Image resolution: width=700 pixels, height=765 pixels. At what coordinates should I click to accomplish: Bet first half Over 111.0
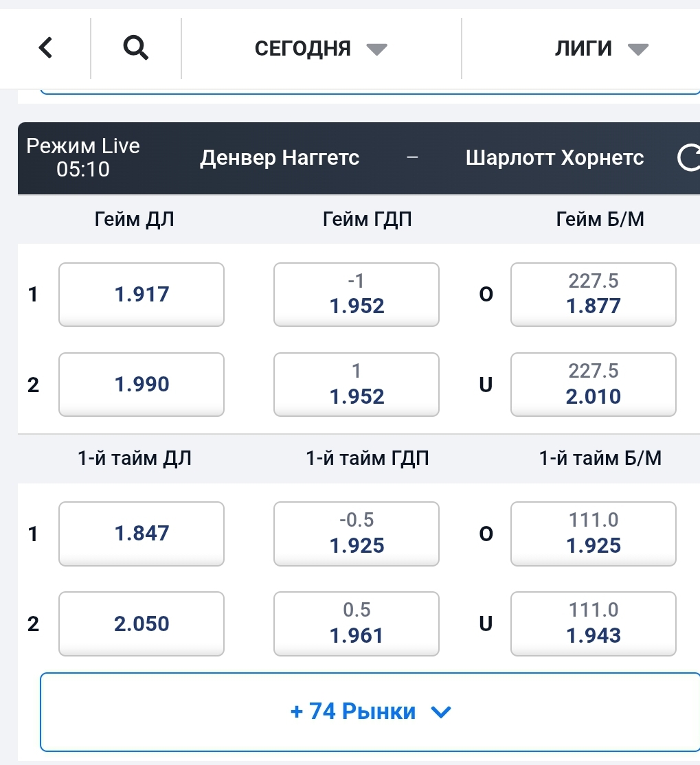point(593,534)
